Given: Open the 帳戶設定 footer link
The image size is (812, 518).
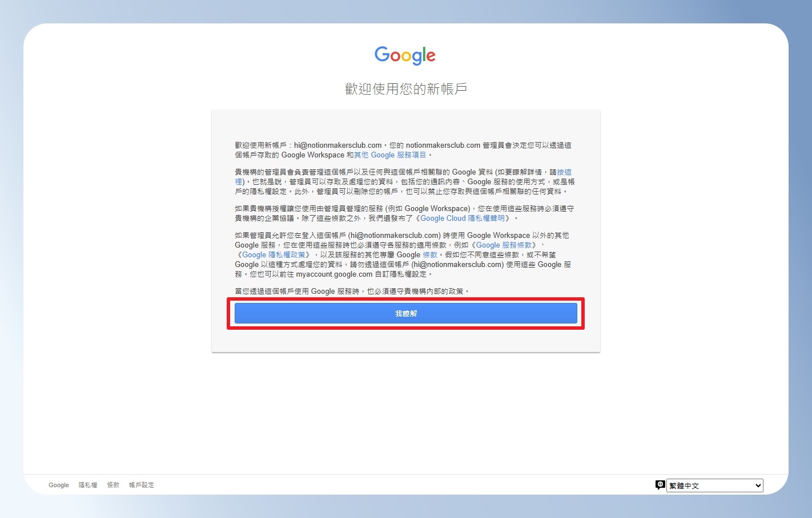Looking at the screenshot, I should [141, 485].
